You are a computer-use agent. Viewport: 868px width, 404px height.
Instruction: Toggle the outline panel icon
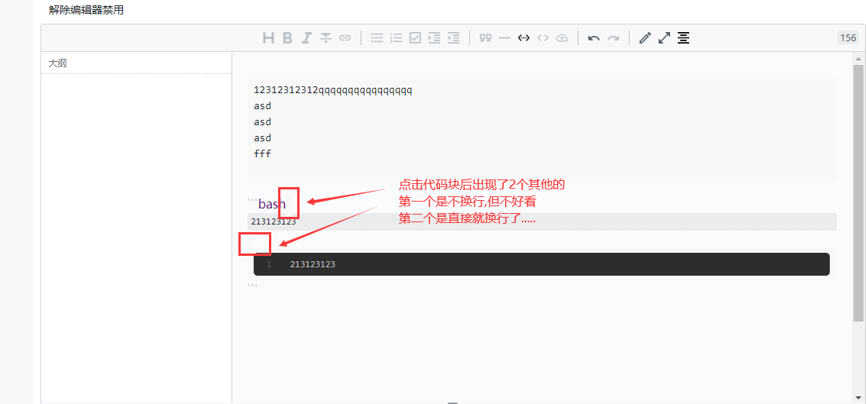coord(684,37)
